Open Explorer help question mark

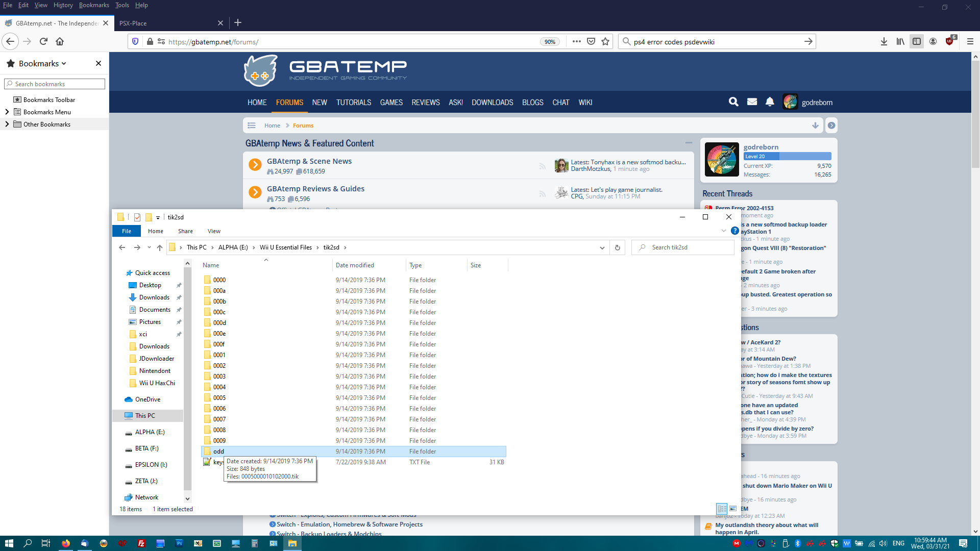point(734,231)
